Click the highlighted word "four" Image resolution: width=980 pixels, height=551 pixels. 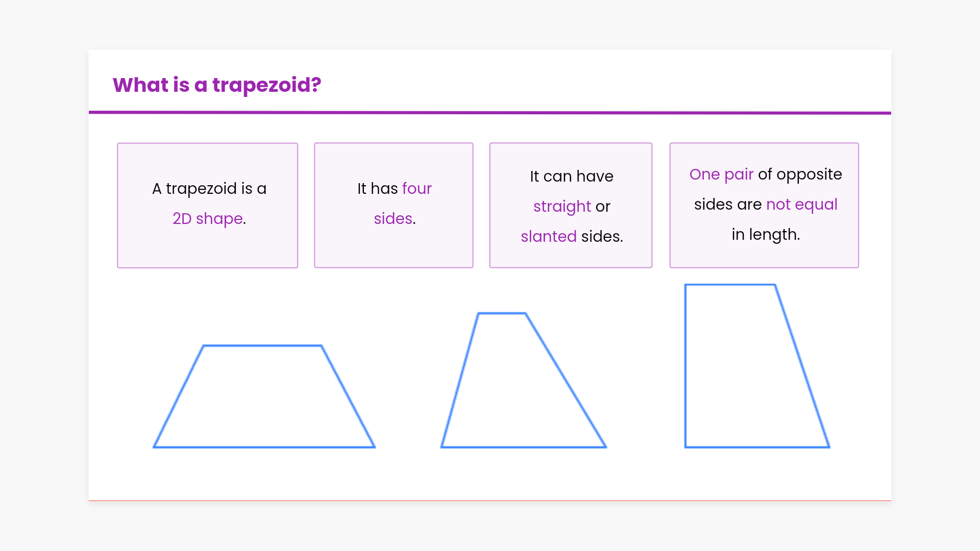(x=416, y=189)
